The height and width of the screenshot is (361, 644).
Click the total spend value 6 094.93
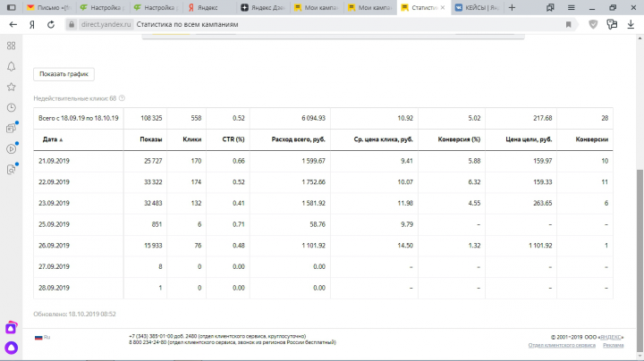click(x=313, y=118)
